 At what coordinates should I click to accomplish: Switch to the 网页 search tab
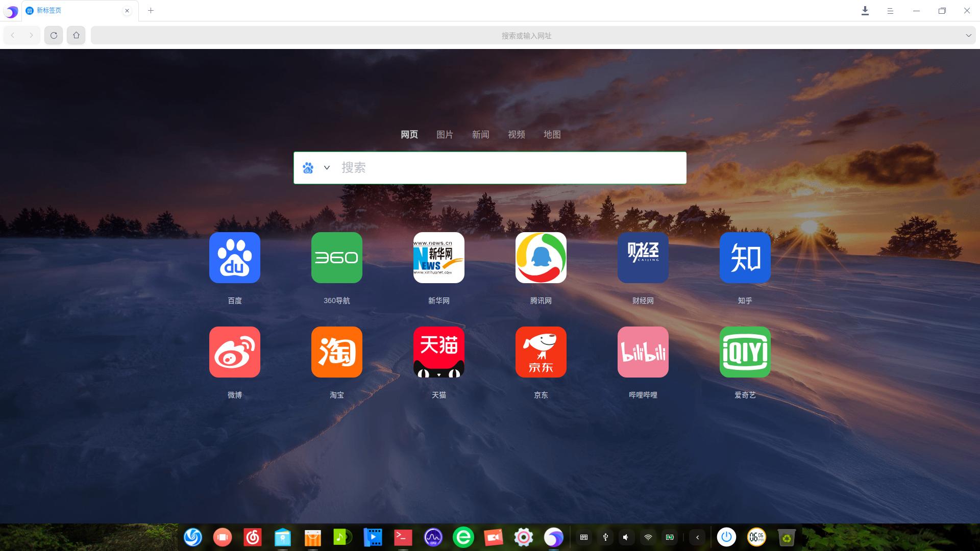(409, 135)
